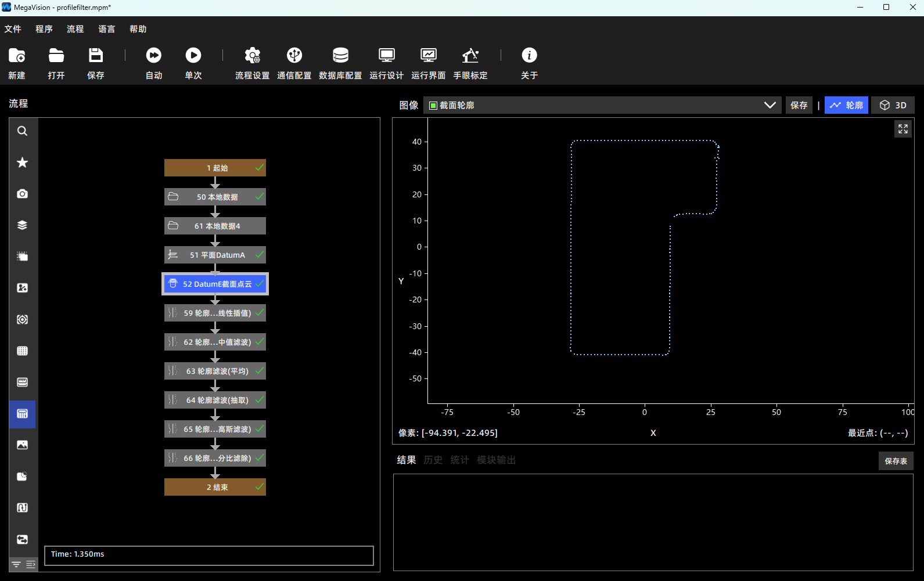
Task: Select node 61 本地数据4
Action: [x=215, y=226]
